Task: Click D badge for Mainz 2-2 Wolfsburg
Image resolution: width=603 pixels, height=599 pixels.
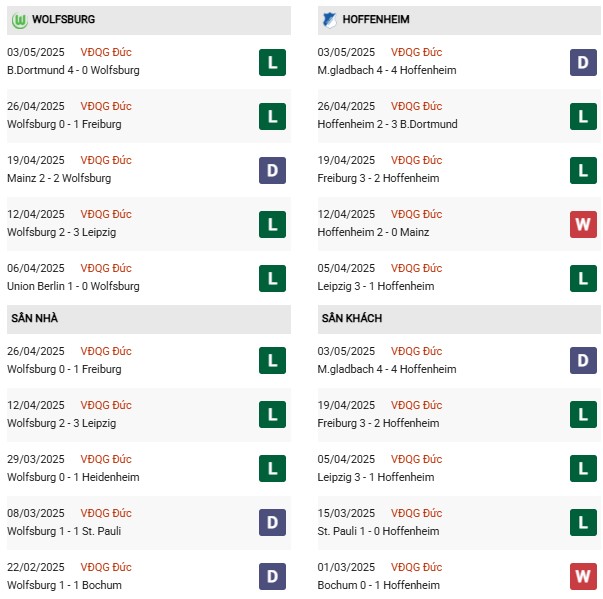Action: [272, 170]
